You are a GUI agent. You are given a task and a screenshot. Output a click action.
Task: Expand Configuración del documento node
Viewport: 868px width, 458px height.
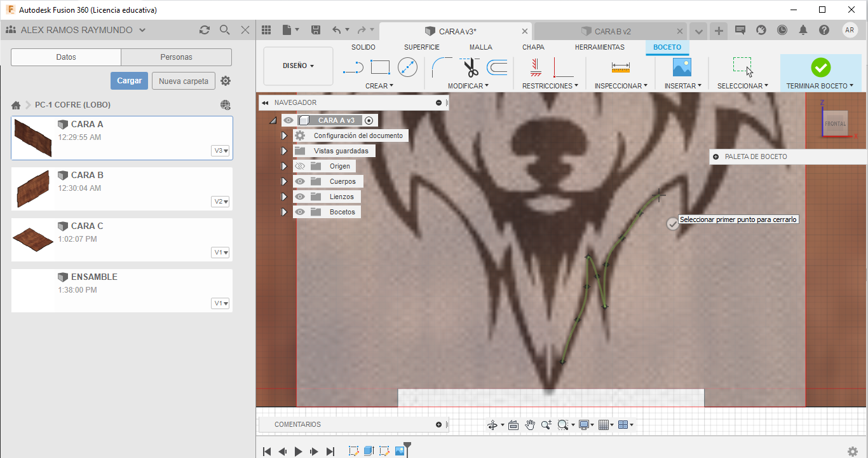point(285,135)
